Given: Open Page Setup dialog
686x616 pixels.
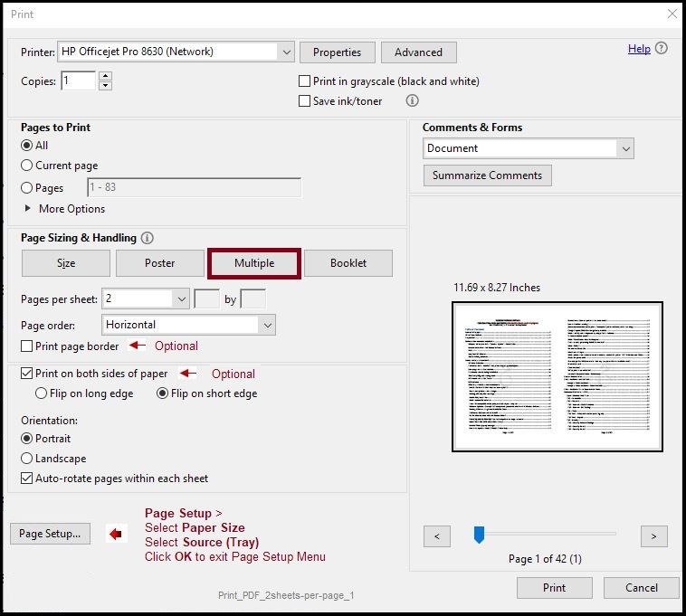Looking at the screenshot, I should click(x=50, y=534).
